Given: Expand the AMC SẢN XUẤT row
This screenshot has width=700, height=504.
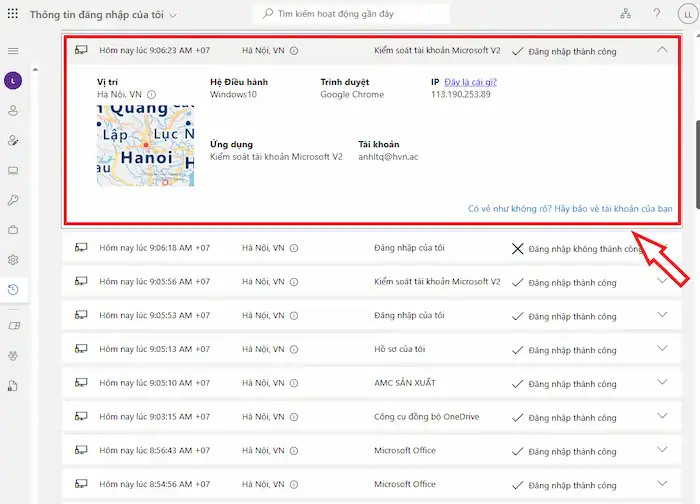Looking at the screenshot, I should coord(662,382).
